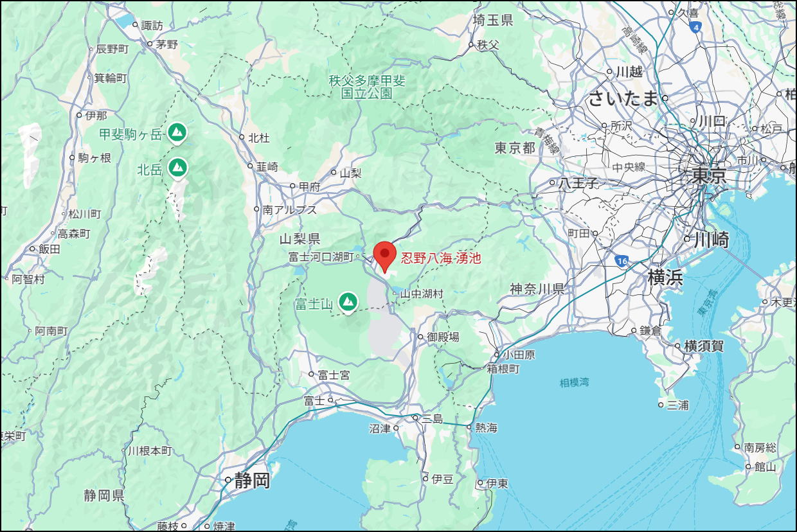This screenshot has width=797, height=532.
Task: Click the Route 16 highway shield
Action: [621, 261]
